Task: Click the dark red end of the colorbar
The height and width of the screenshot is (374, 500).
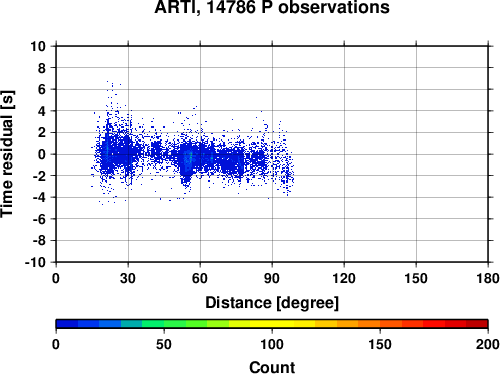Action: click(x=477, y=324)
